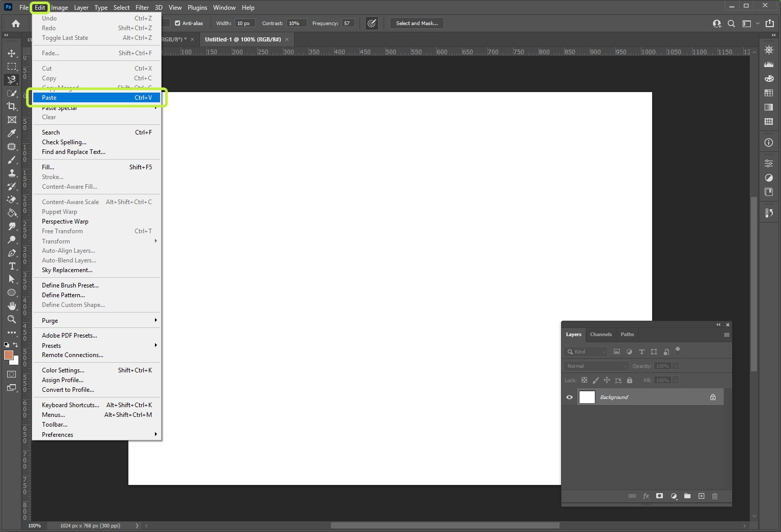Select the Clone Stamp tool
The width and height of the screenshot is (781, 532).
tap(12, 173)
